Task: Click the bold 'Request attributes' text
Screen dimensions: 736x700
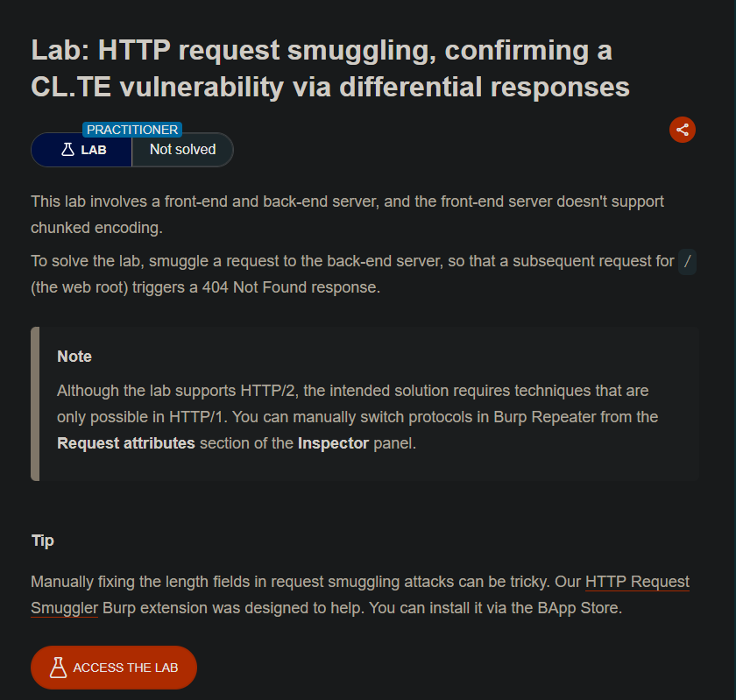Action: pos(126,443)
